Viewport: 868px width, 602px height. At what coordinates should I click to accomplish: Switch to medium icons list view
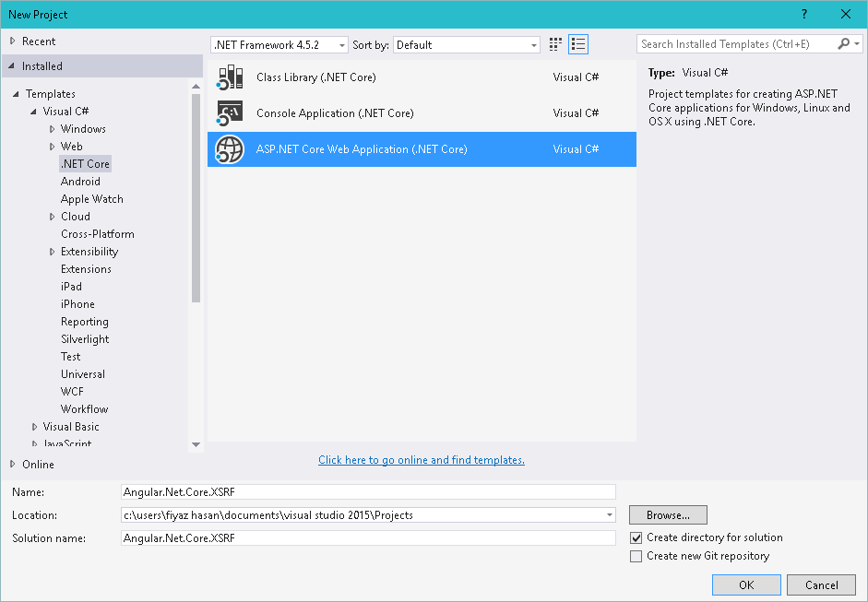pos(578,44)
